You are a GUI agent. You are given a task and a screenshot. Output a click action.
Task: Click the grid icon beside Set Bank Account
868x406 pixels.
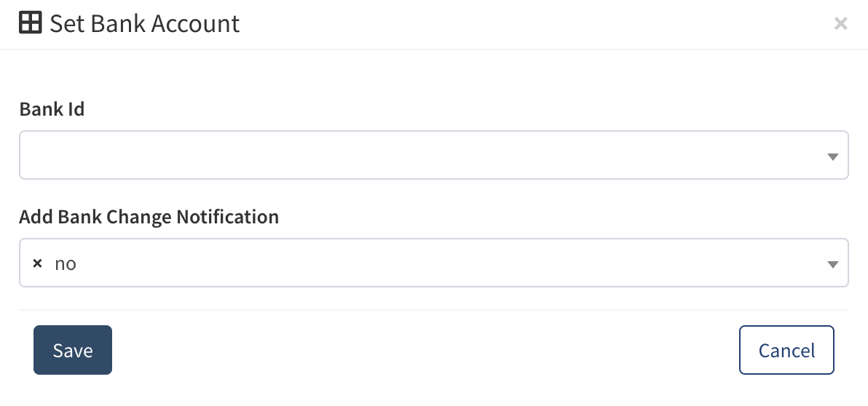coord(30,23)
